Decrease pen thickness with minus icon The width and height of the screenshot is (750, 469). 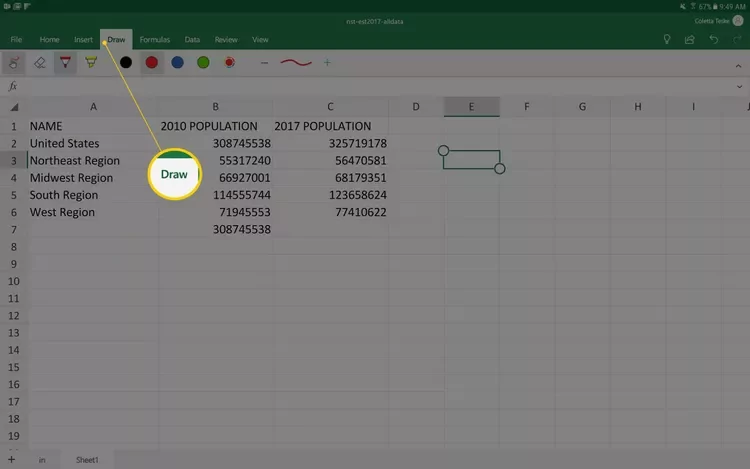(264, 63)
